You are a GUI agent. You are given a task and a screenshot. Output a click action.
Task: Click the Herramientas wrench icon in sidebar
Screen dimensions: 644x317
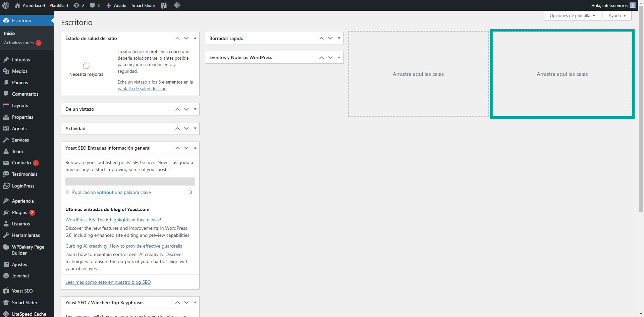pyautogui.click(x=6, y=235)
